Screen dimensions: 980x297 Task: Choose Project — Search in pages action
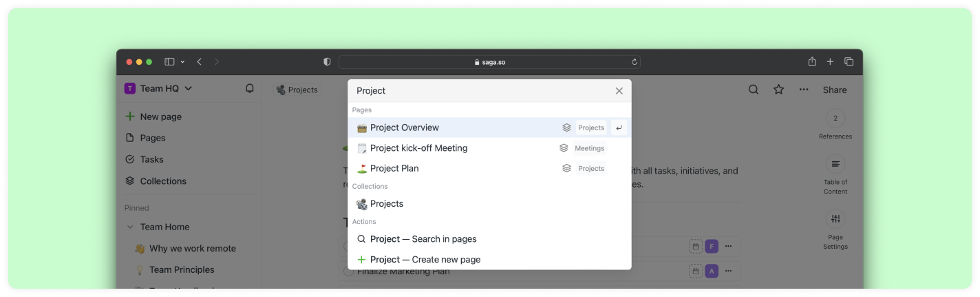pyautogui.click(x=423, y=239)
